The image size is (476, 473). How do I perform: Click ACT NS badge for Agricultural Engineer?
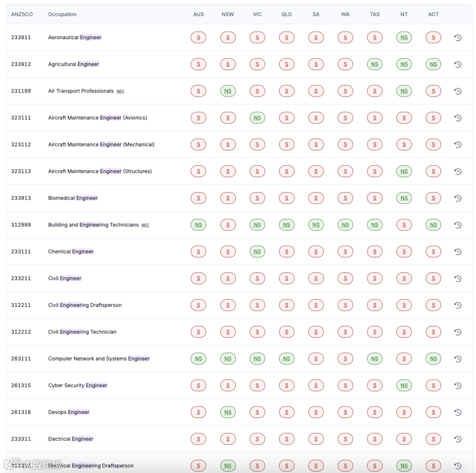434,64
